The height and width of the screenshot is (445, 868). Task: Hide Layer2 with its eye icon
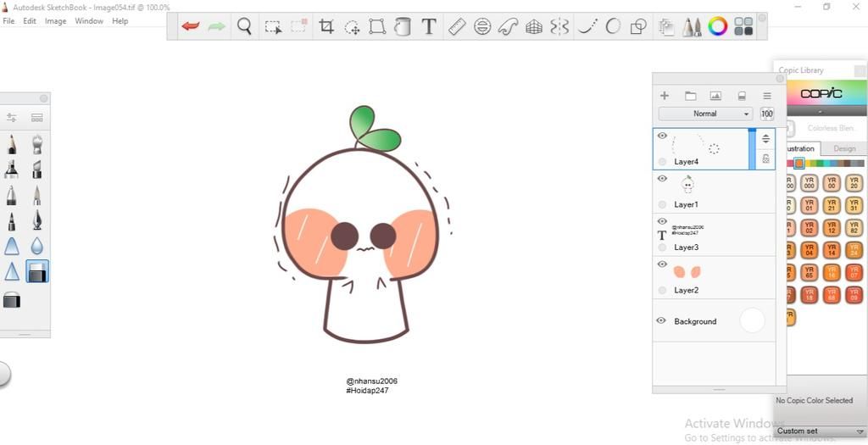point(662,264)
